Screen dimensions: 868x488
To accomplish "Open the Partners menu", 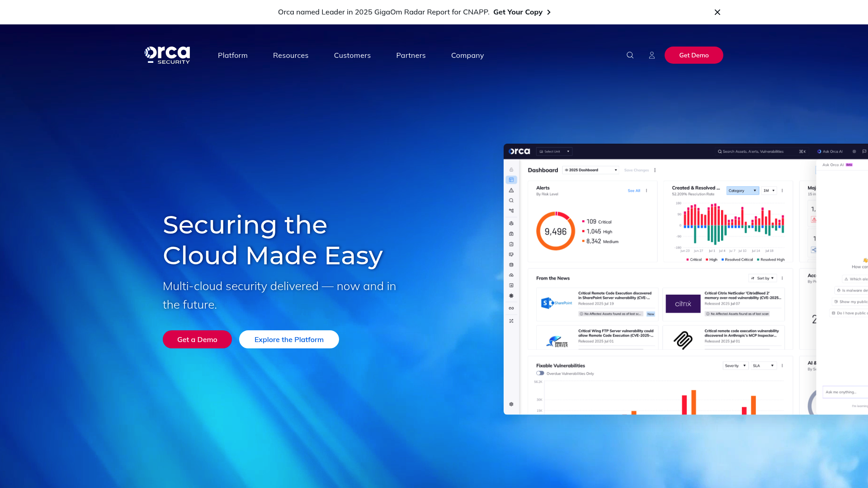I will (x=411, y=55).
